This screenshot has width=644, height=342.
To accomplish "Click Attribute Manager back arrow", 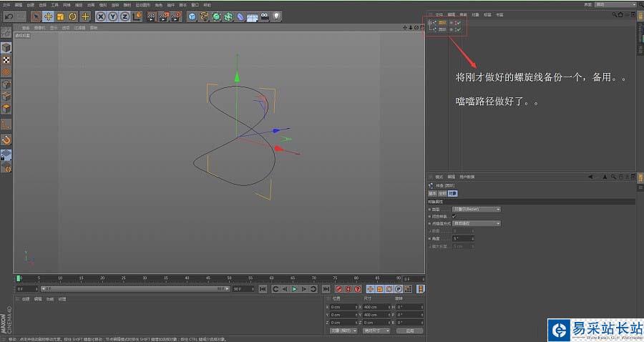I will pyautogui.click(x=590, y=177).
